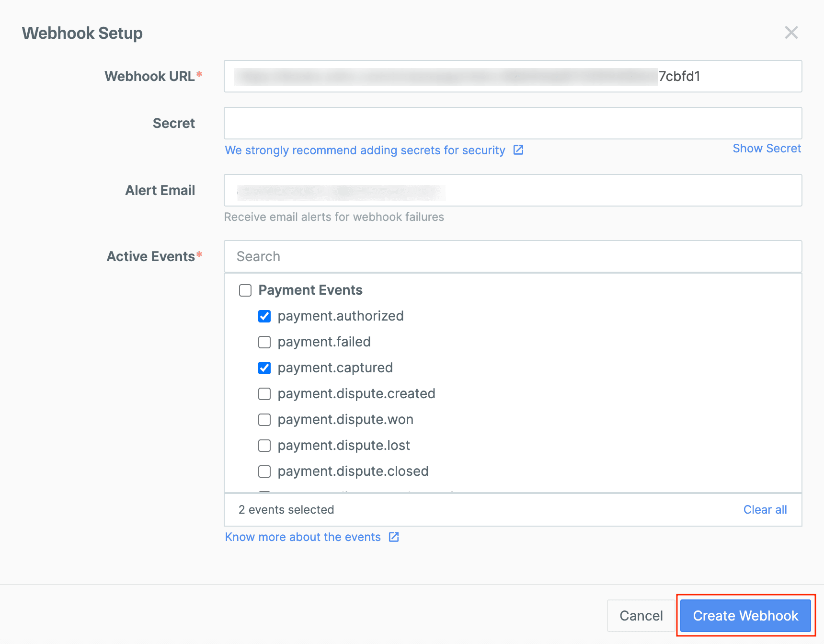Click the Alert Email field

513,190
